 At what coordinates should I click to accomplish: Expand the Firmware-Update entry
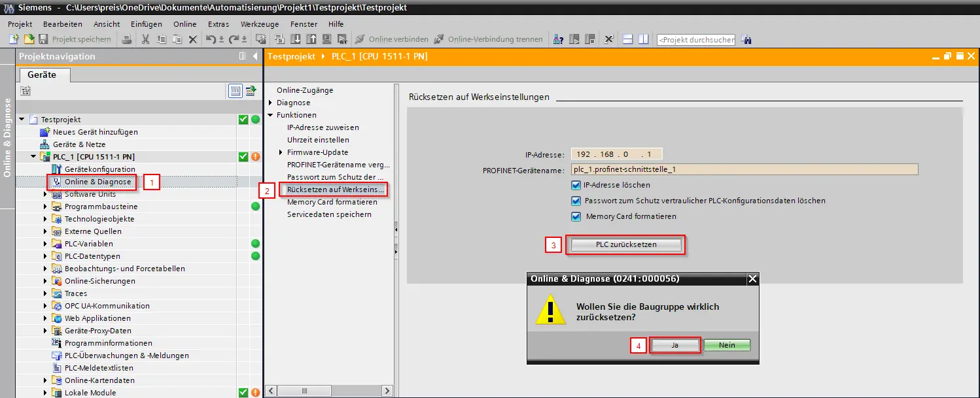point(281,152)
